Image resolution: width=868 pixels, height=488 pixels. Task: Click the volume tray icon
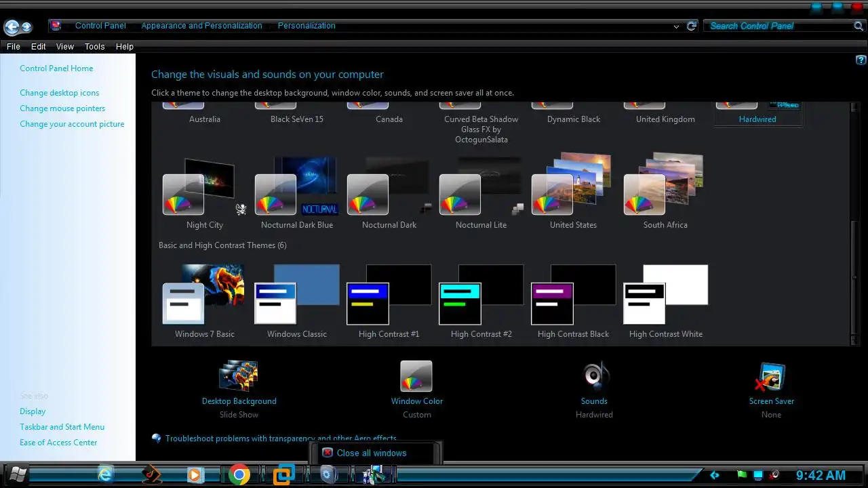click(x=774, y=475)
